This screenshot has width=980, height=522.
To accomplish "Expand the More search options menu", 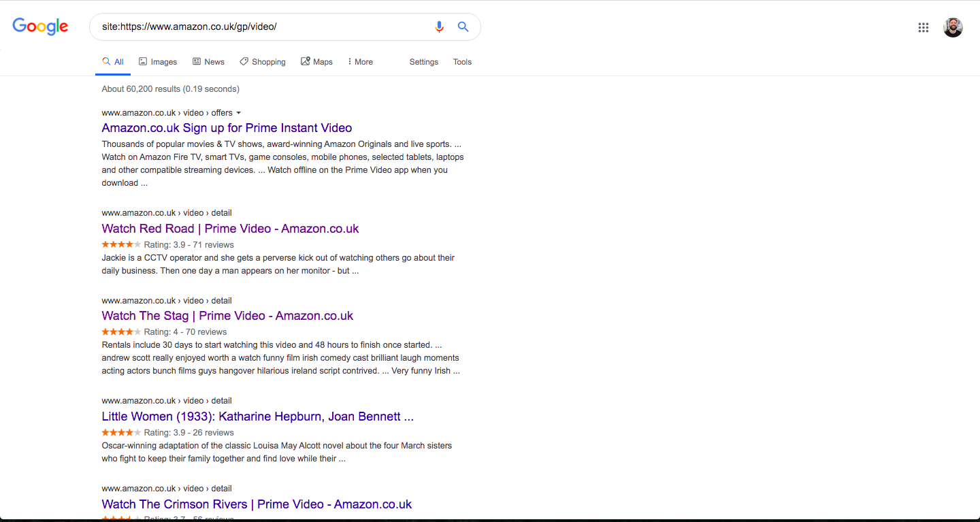I will (360, 62).
